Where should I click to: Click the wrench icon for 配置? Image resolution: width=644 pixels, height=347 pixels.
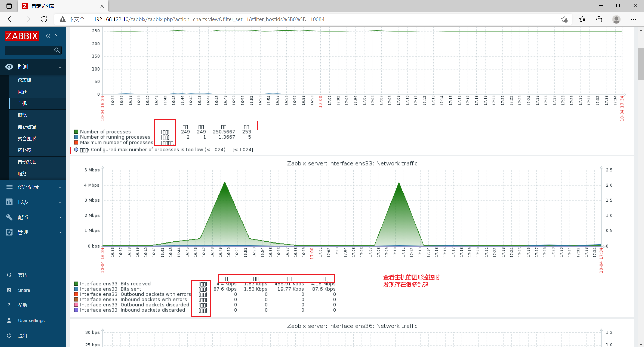coord(9,217)
